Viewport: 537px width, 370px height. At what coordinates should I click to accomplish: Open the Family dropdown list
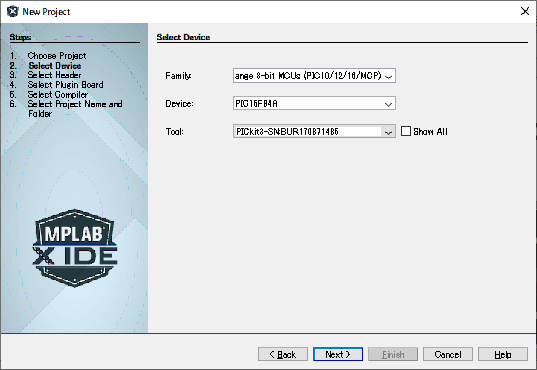point(314,75)
